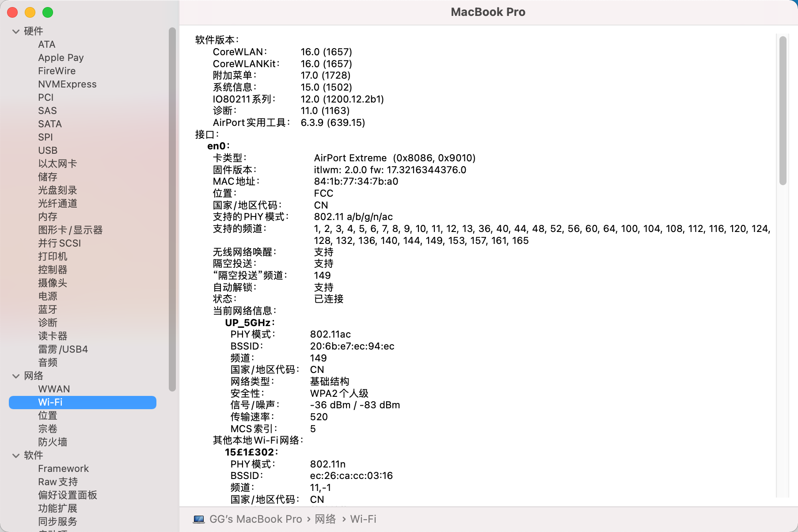
Task: Click GG's MacBook Pro in path bar
Action: pyautogui.click(x=255, y=519)
